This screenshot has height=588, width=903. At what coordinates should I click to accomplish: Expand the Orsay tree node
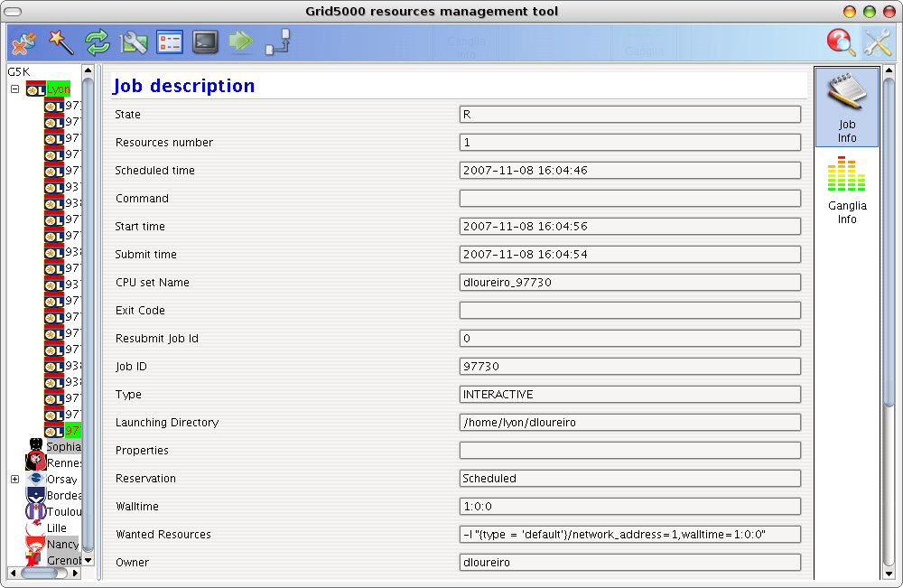click(x=15, y=479)
